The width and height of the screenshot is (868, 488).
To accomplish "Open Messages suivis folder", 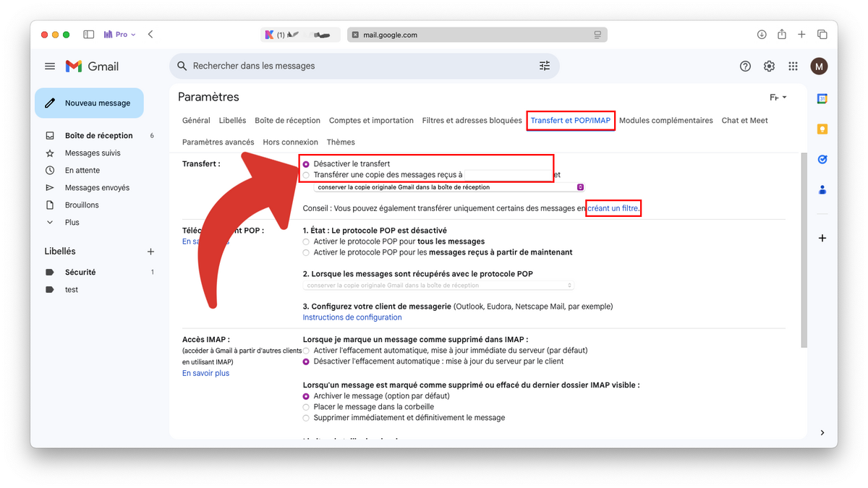I will click(94, 153).
